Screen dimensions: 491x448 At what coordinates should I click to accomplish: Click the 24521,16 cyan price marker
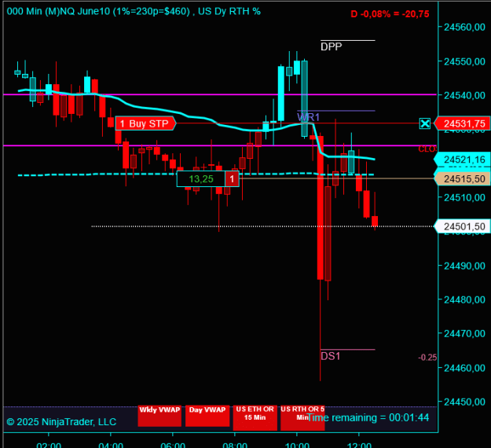[x=462, y=160]
